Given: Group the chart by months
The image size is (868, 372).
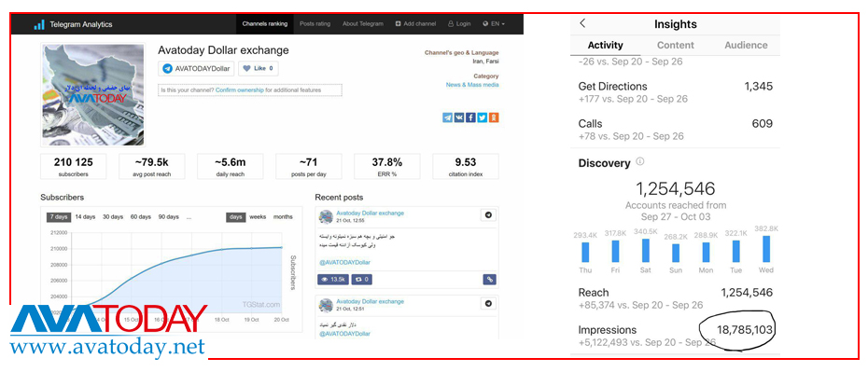Looking at the screenshot, I should [x=283, y=216].
